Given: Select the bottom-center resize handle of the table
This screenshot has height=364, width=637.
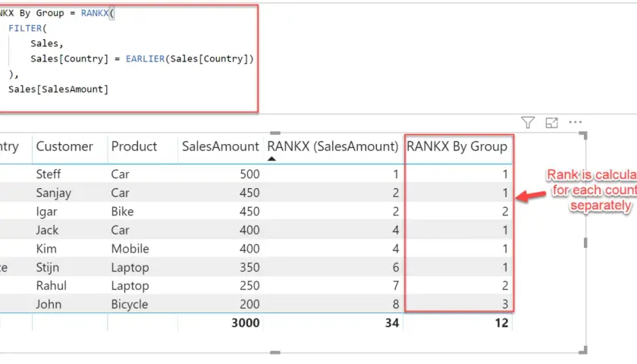Looking at the screenshot, I should pos(275,353).
